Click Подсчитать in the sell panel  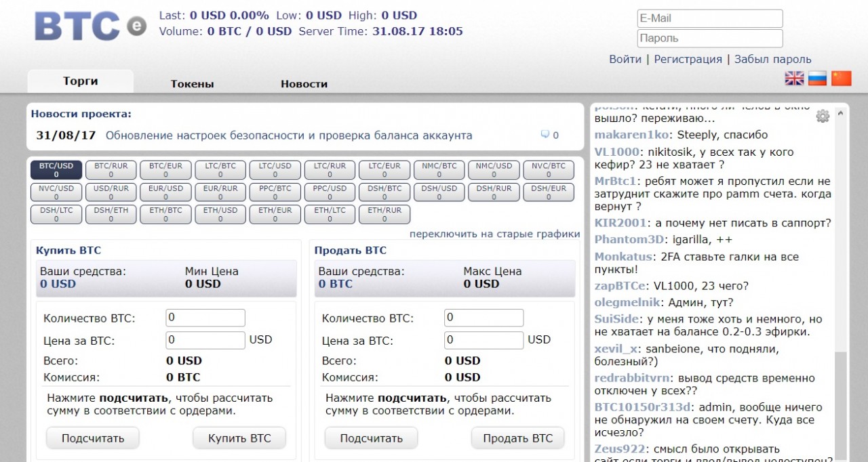[372, 438]
